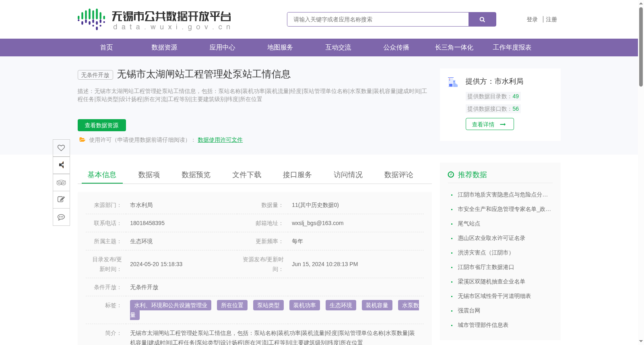Select the 基本信息 tab

coord(102,175)
